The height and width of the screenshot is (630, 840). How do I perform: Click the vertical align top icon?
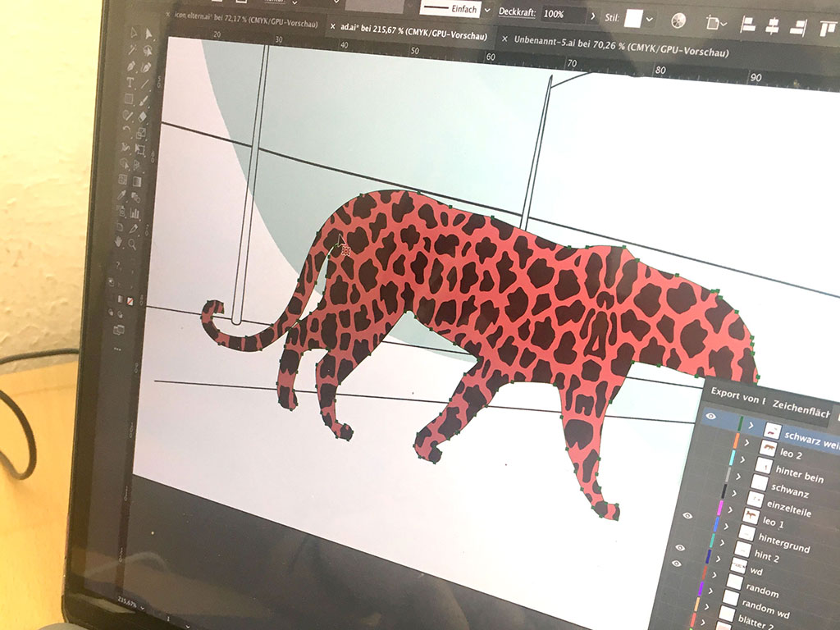(x=827, y=30)
